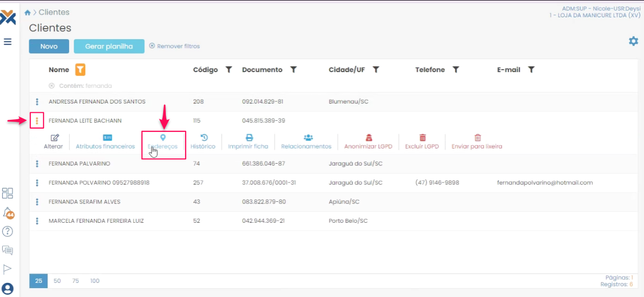Open the chat messages icon in sidebar

tap(7, 250)
